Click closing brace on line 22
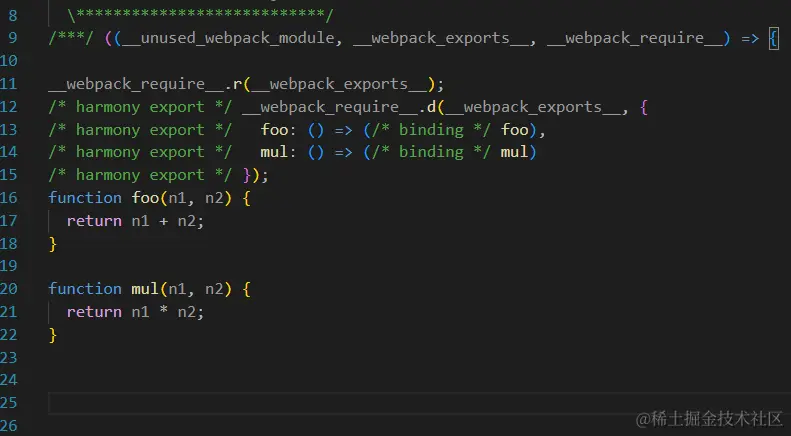Image resolution: width=791 pixels, height=436 pixels. 52,335
